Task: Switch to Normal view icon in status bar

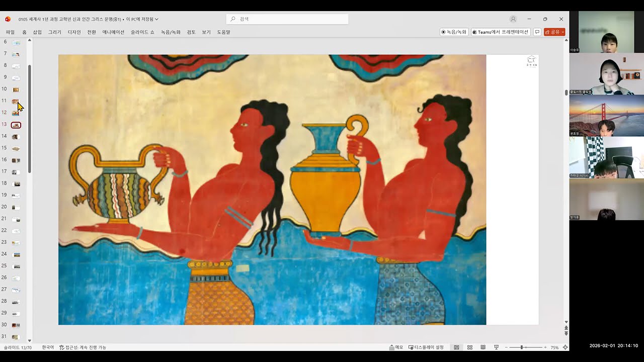Action: [457, 347]
